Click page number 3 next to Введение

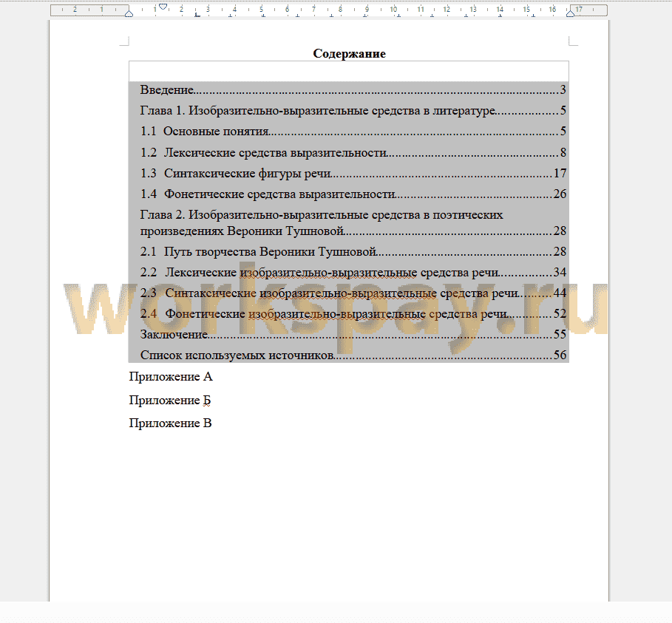coord(563,89)
